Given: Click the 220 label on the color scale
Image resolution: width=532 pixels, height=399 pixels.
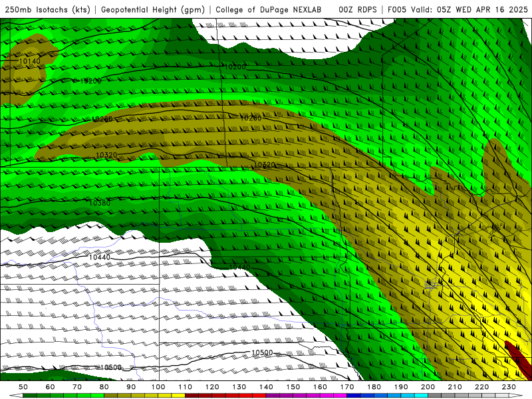Looking at the screenshot, I should (482, 387).
